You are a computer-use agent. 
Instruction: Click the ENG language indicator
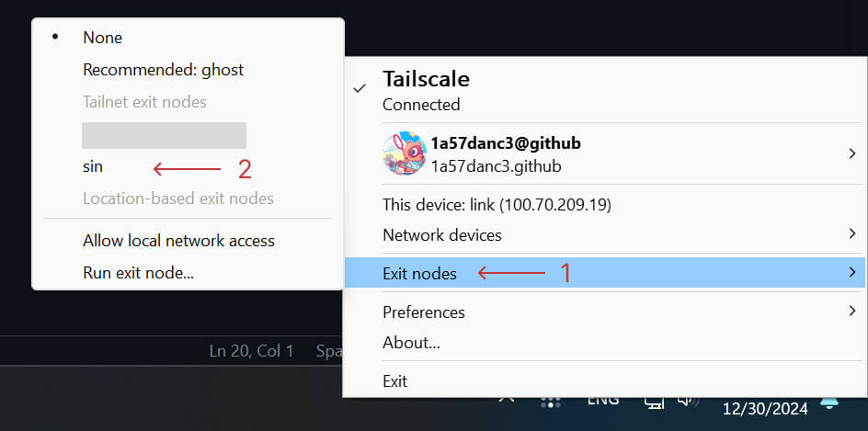tap(602, 401)
